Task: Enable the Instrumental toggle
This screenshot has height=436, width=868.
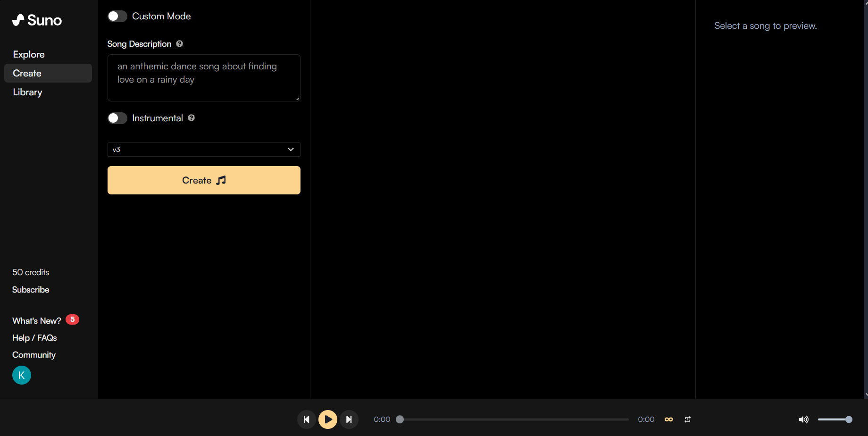Action: pyautogui.click(x=117, y=118)
